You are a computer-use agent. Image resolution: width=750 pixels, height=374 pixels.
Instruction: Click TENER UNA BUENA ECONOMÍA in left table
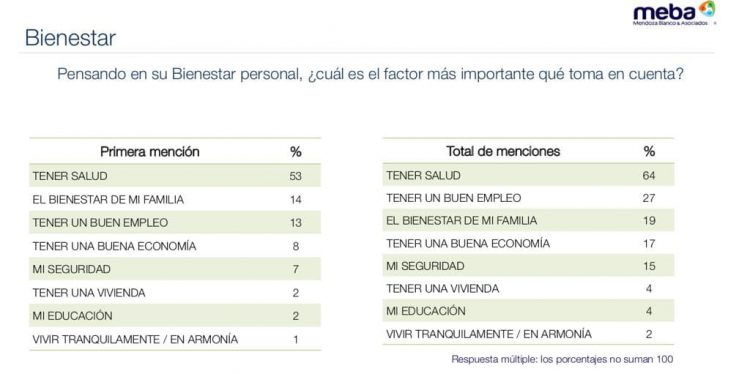114,246
